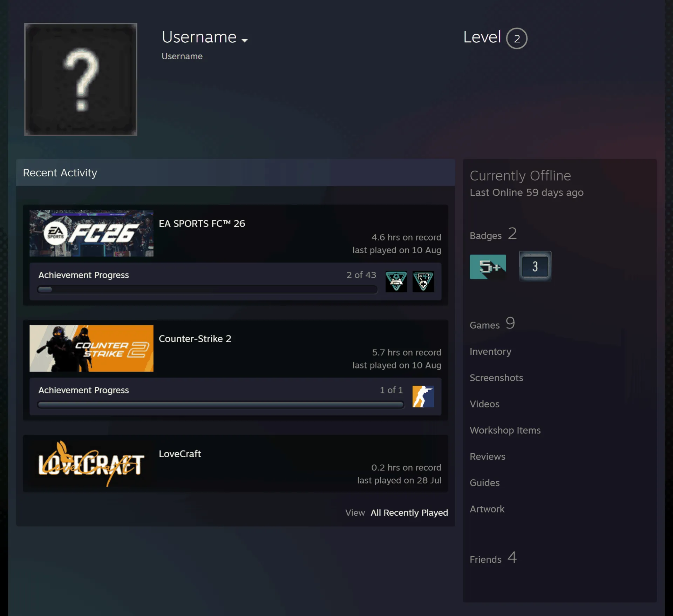The height and width of the screenshot is (616, 673).
Task: Go to Screenshots
Action: coord(496,378)
